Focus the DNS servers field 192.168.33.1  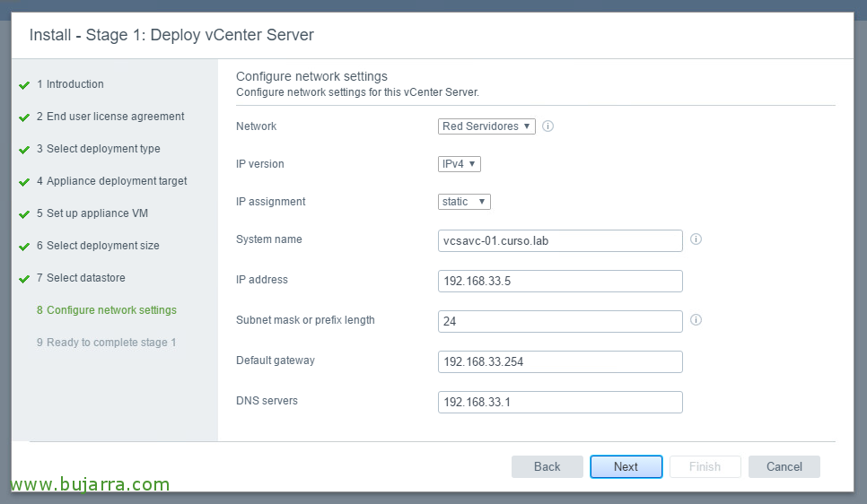(x=560, y=403)
